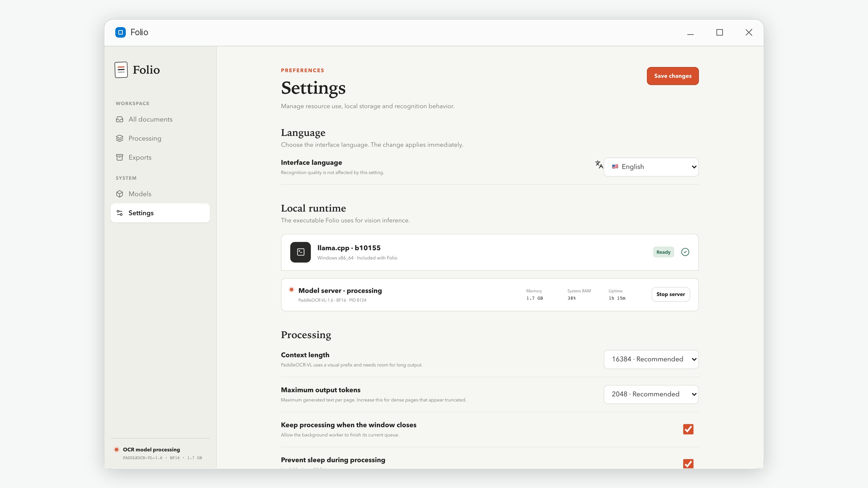Open All documents in the sidebar

(x=160, y=119)
